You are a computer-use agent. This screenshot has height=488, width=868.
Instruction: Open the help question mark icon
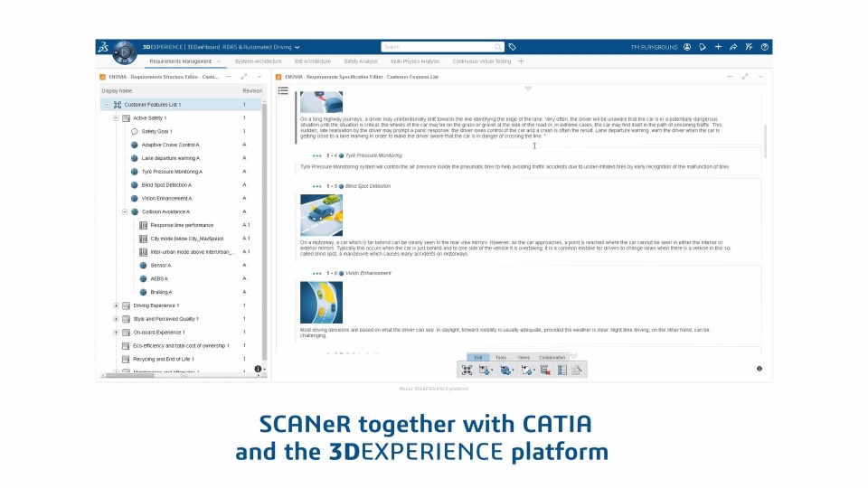[765, 47]
